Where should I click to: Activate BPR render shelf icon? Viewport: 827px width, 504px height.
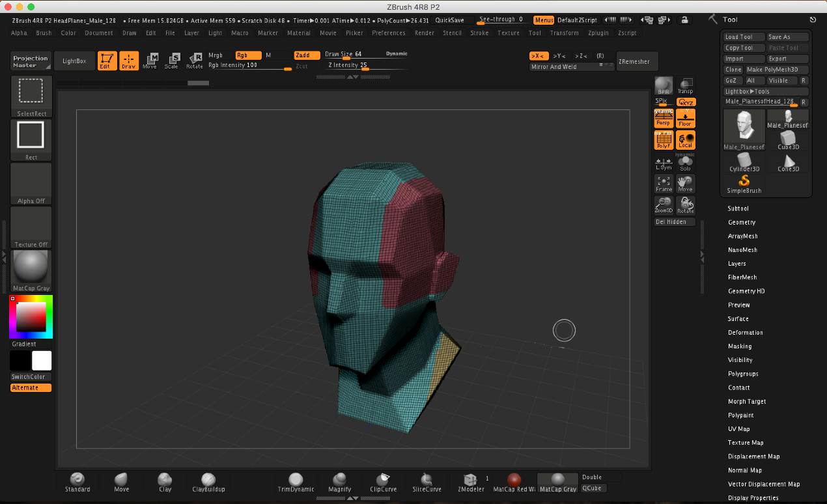[664, 85]
